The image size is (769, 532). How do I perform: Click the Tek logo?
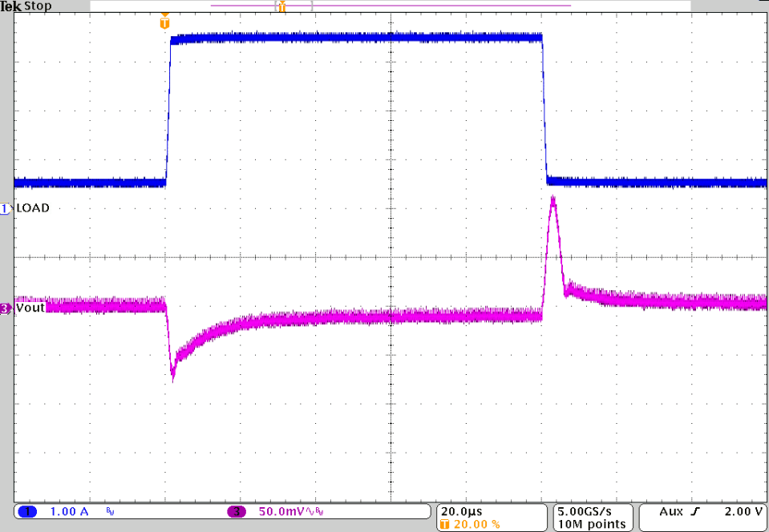pyautogui.click(x=10, y=6)
